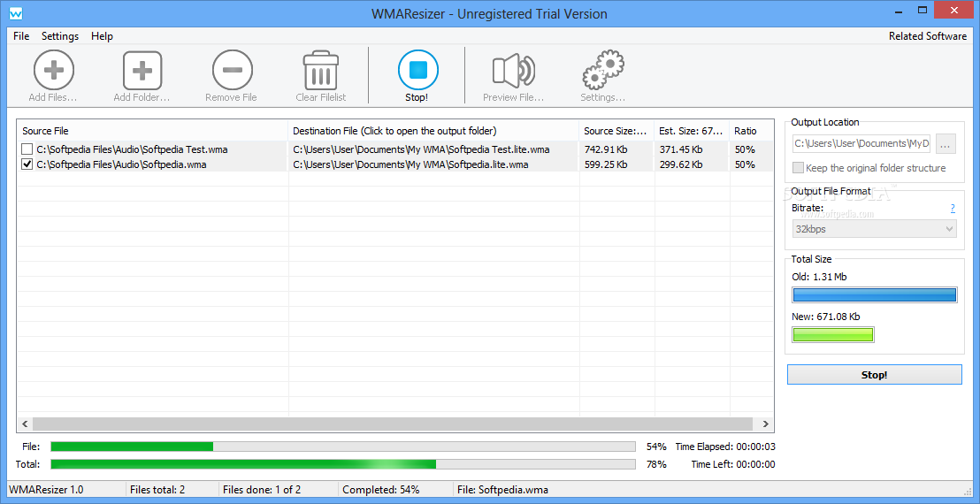The width and height of the screenshot is (980, 504).
Task: Click the file list horizontal scrollbar thumb
Action: pyautogui.click(x=392, y=424)
